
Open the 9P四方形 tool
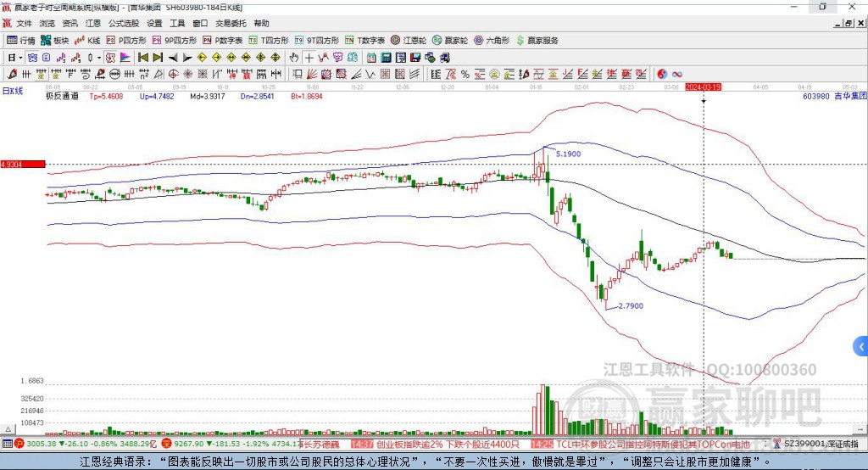174,41
